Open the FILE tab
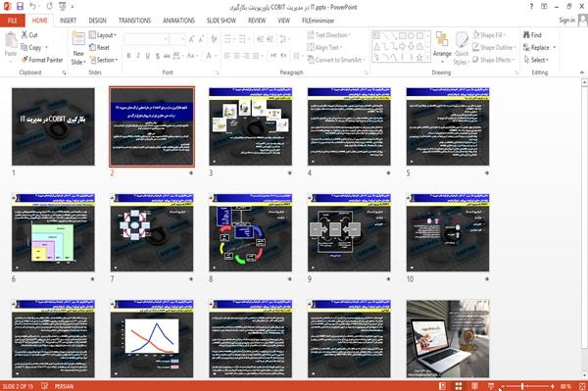The image size is (588, 391). click(13, 21)
